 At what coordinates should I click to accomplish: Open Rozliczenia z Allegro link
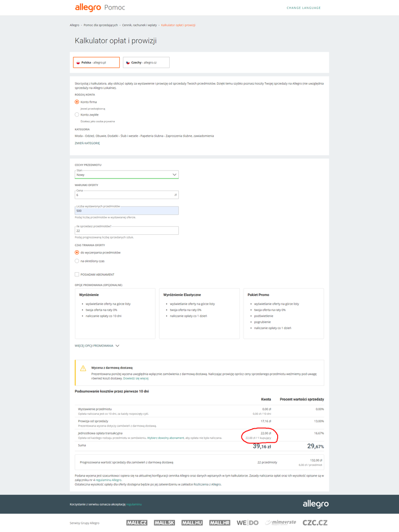[x=207, y=485]
